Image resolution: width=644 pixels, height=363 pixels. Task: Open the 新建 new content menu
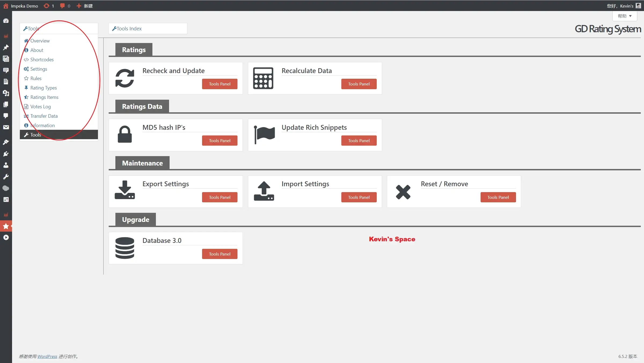85,6
